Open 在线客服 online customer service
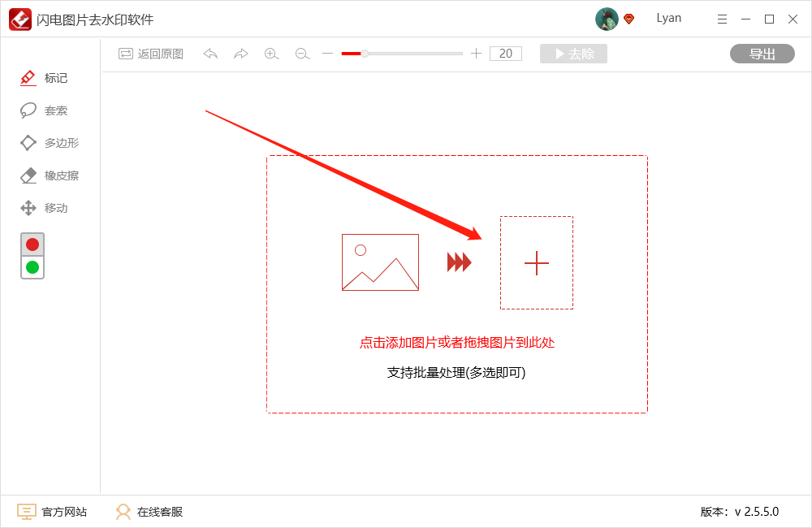The height and width of the screenshot is (528, 812). [149, 512]
